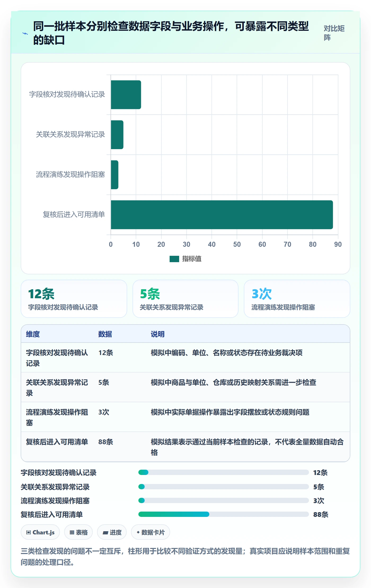Select the 流程演练发现操作阻塞 chart bar

click(114, 175)
